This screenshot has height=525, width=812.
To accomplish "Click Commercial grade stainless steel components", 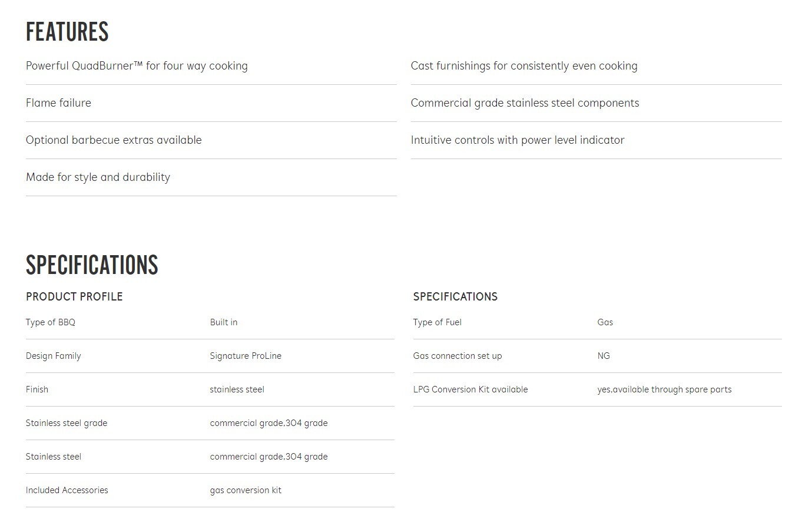I will coord(525,103).
